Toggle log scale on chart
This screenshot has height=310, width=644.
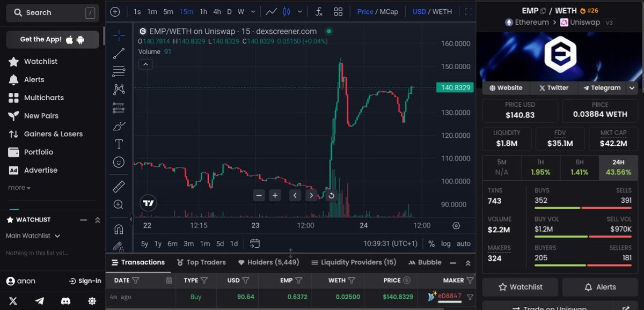click(x=446, y=243)
